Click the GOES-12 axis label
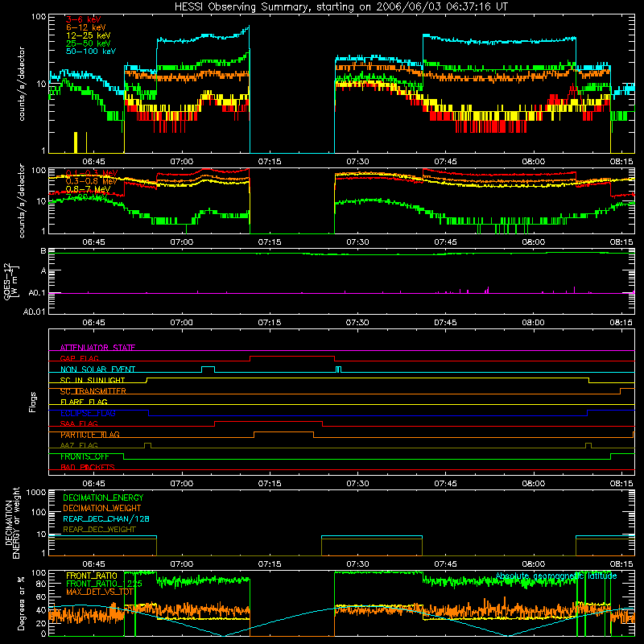The height and width of the screenshot is (644, 644). click(11, 282)
